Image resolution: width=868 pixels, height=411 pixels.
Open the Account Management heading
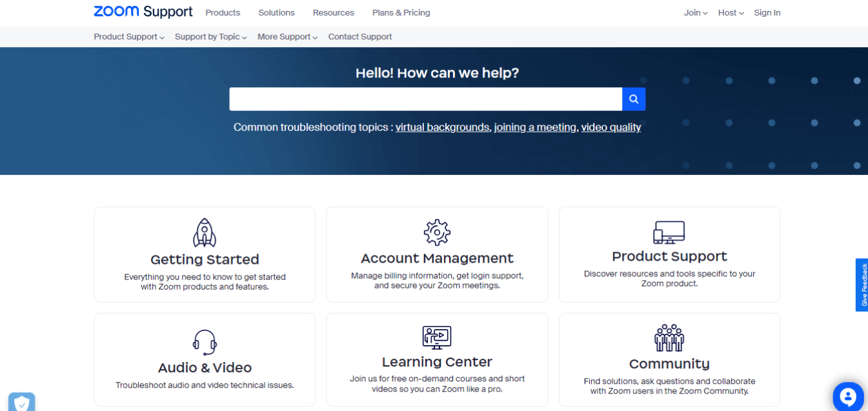[437, 258]
